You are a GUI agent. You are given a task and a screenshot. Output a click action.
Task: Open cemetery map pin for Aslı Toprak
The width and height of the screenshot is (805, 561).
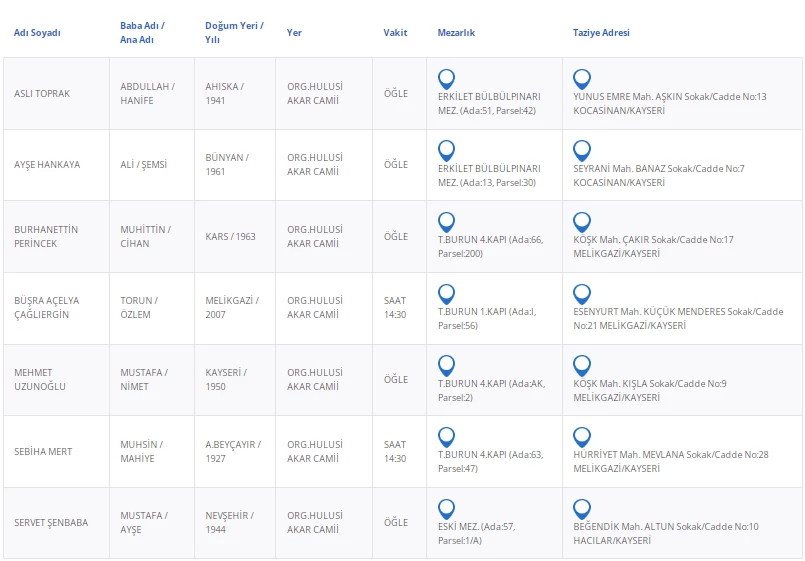pyautogui.click(x=446, y=78)
